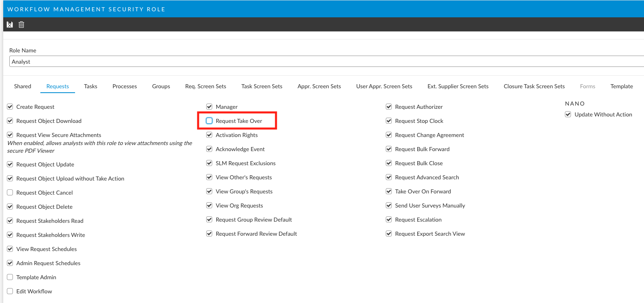Viewport: 644px width, 303px height.
Task: Uncheck the Request Bulk Close option
Action: 389,163
